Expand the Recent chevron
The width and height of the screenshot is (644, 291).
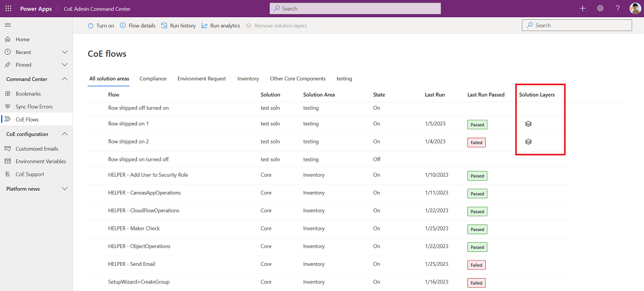pos(65,52)
